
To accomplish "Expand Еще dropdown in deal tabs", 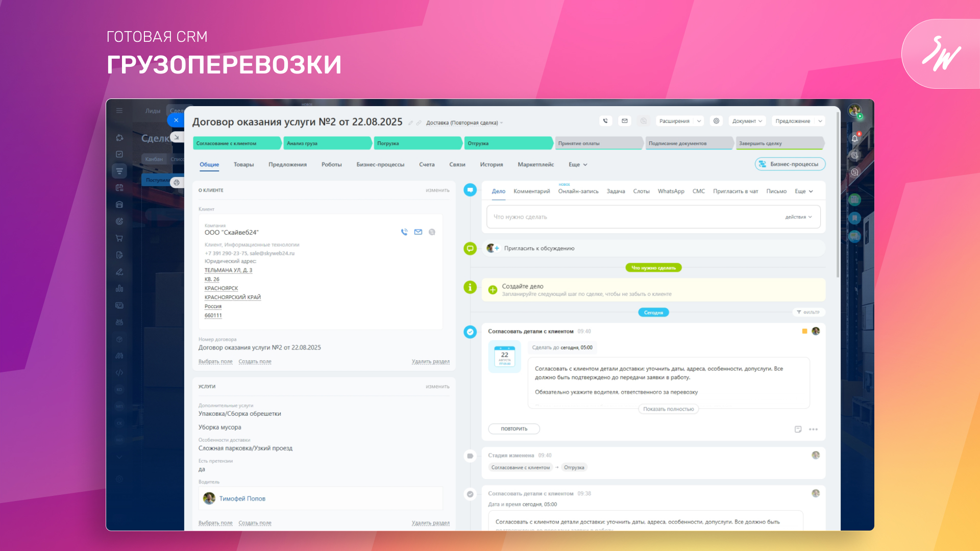I will click(578, 165).
